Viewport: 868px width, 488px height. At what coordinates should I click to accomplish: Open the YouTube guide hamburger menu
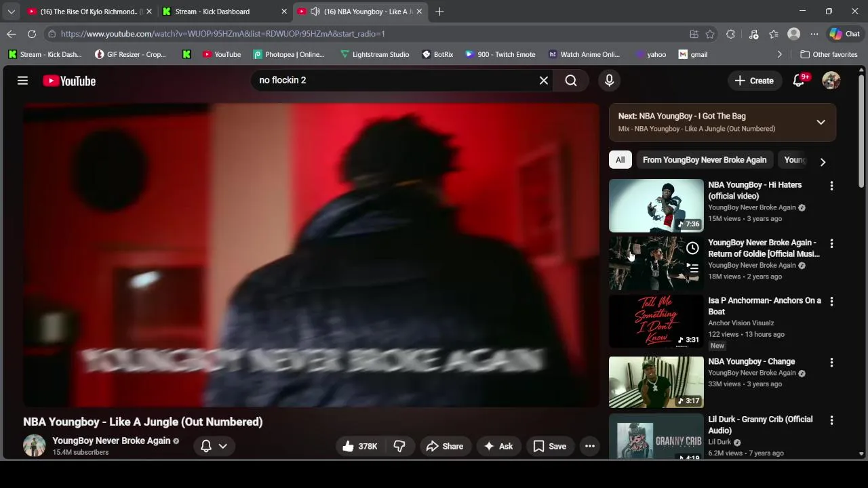pyautogui.click(x=22, y=81)
